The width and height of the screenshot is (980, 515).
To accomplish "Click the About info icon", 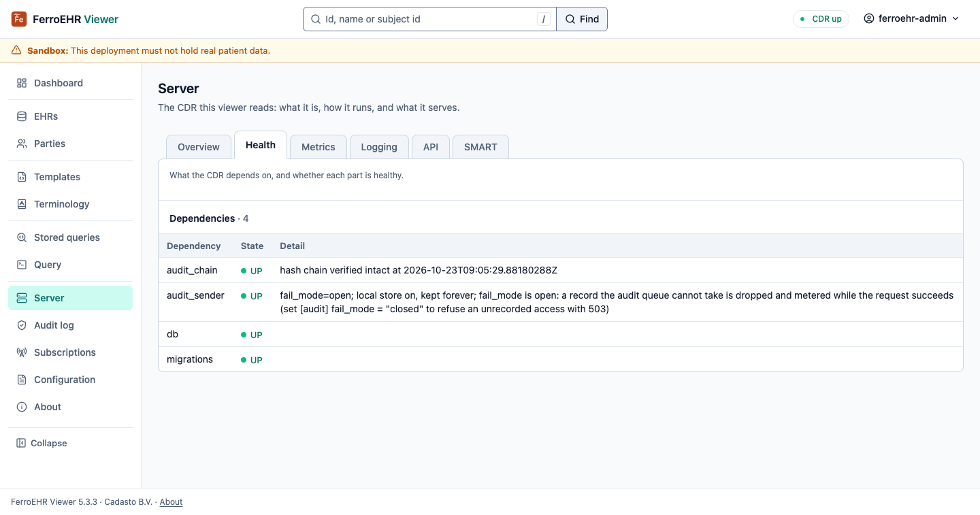I will [22, 407].
